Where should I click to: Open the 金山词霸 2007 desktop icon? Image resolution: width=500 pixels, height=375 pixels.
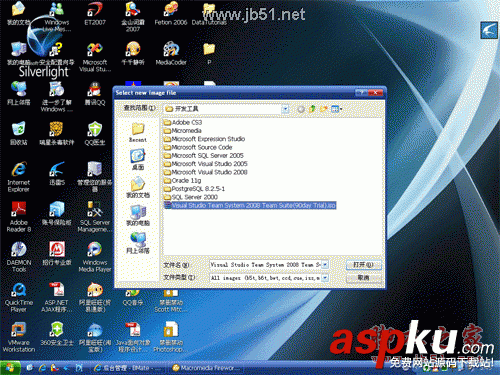click(x=133, y=17)
